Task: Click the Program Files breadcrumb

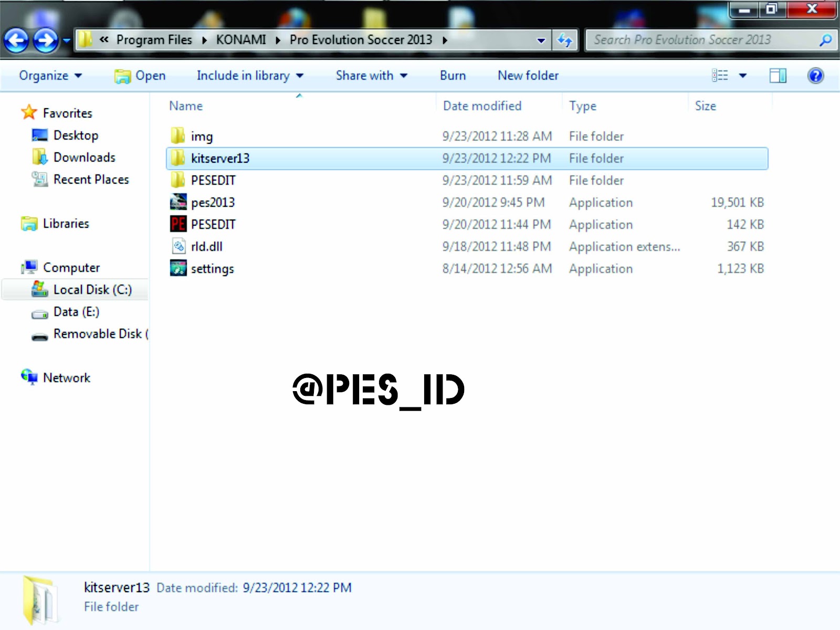Action: pyautogui.click(x=154, y=40)
